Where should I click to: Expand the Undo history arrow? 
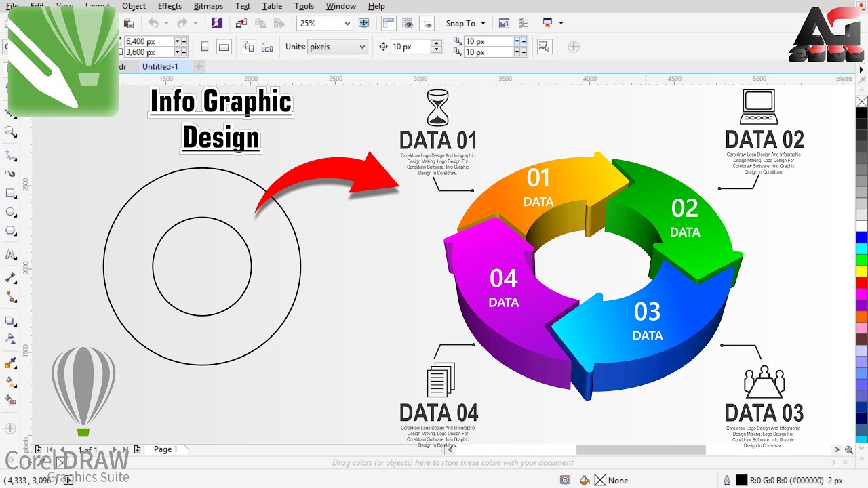pyautogui.click(x=166, y=23)
